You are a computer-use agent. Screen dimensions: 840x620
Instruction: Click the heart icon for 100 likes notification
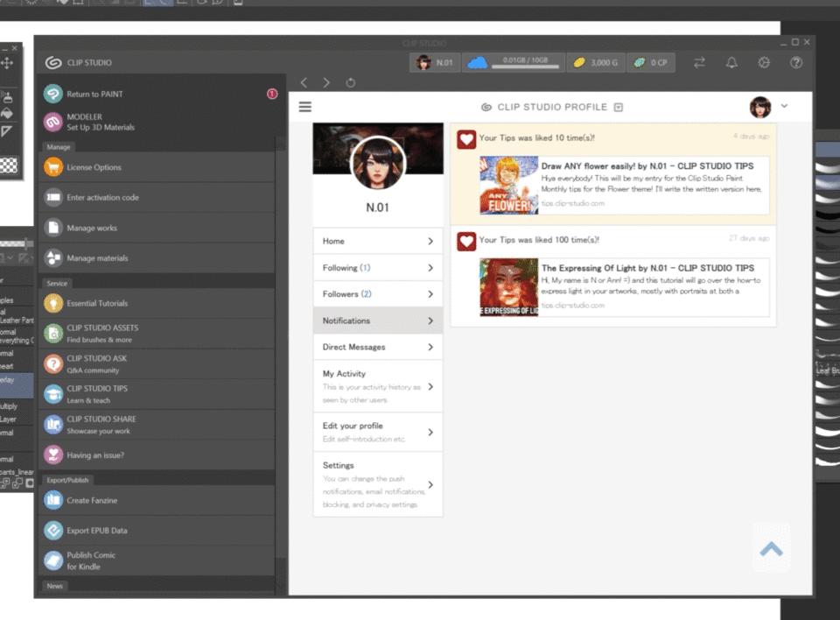click(466, 242)
